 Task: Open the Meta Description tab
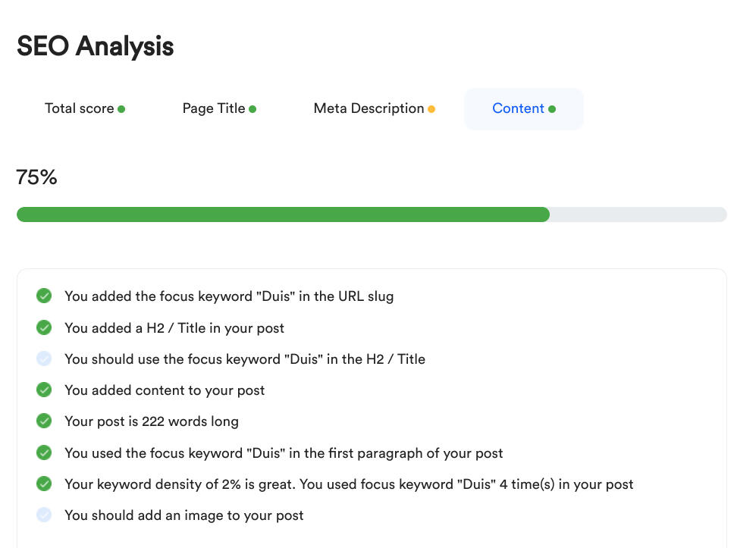[x=374, y=108]
